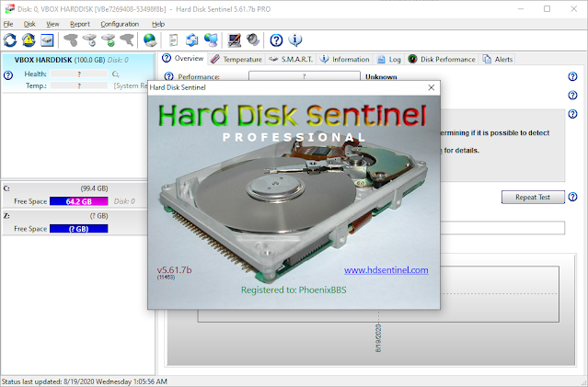Switch to the Disk Performance tab

pyautogui.click(x=442, y=59)
